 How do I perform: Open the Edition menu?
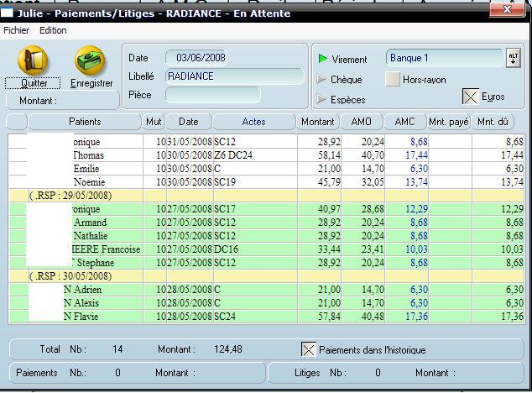coord(53,30)
